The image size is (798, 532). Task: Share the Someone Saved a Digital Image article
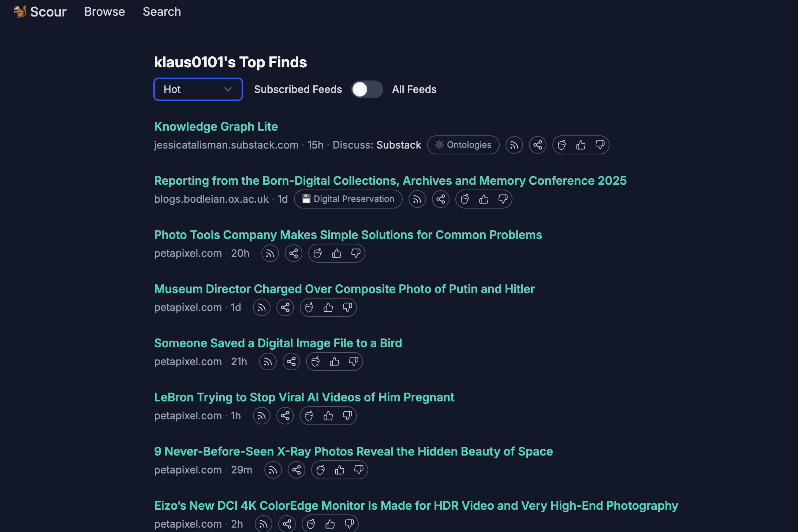tap(291, 361)
